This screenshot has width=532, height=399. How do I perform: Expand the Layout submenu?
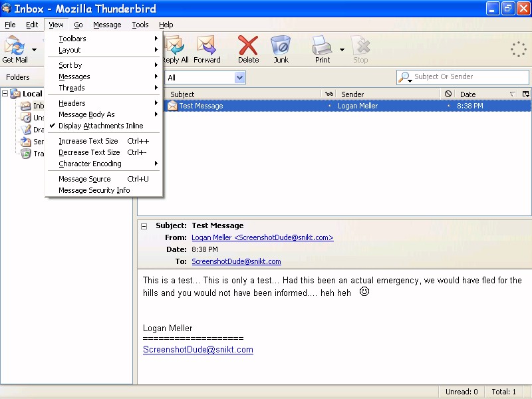click(104, 50)
